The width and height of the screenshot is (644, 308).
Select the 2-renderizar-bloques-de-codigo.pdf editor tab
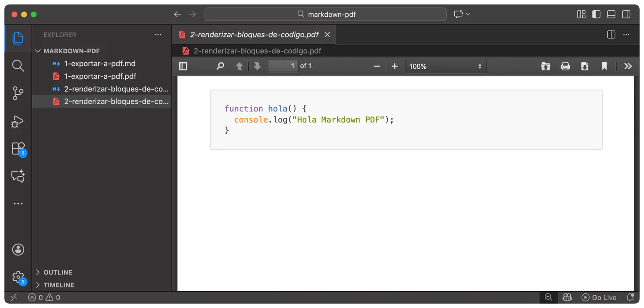coord(254,34)
